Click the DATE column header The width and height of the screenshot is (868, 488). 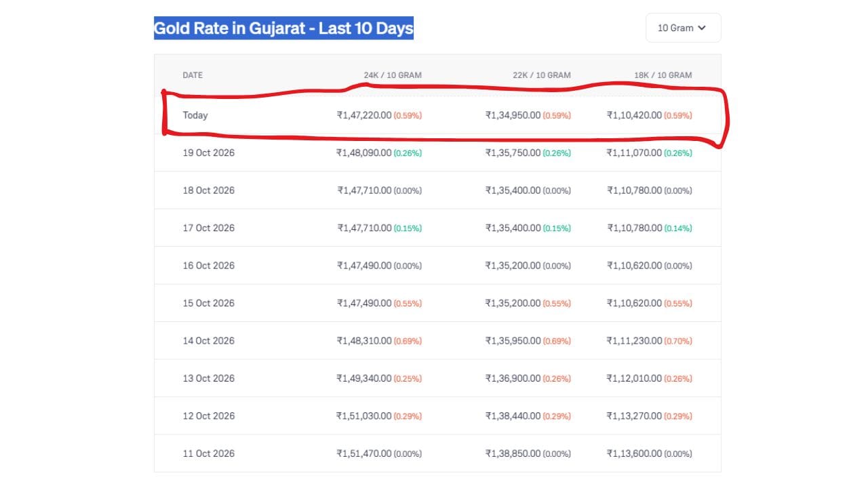(x=193, y=75)
